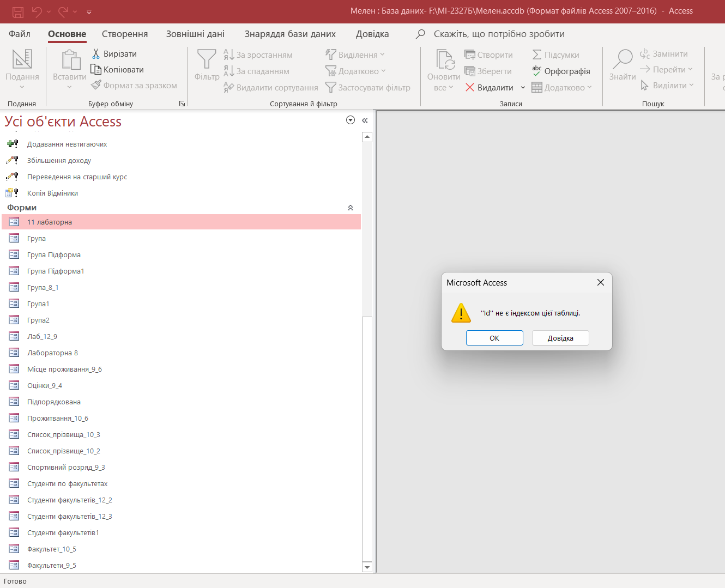Image resolution: width=725 pixels, height=588 pixels.
Task: Click the navigation pane scroll up arrow
Action: click(367, 137)
